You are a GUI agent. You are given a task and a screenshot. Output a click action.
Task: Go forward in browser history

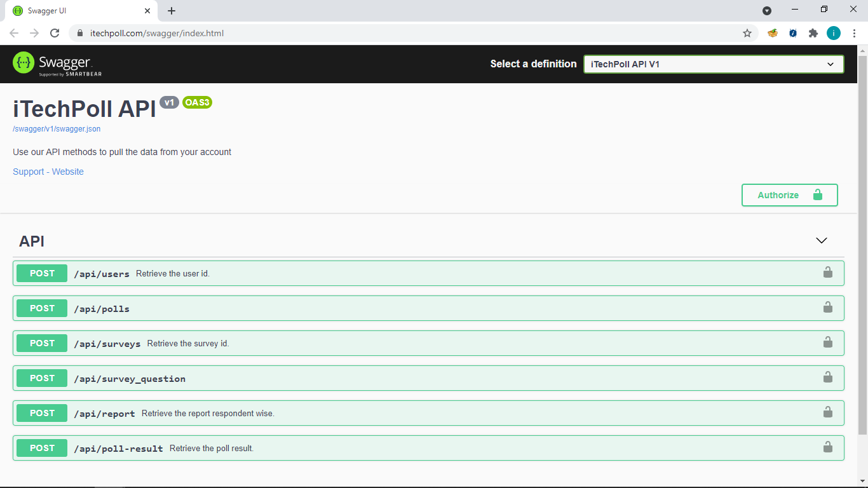34,33
